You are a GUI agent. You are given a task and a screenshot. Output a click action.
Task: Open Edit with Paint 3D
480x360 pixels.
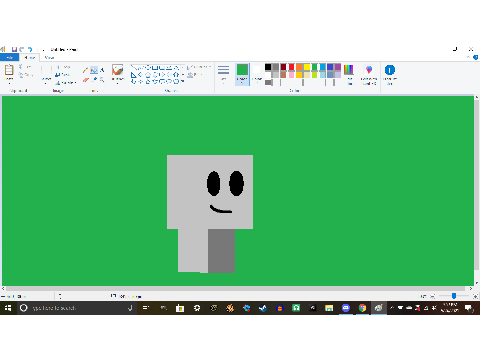click(369, 74)
